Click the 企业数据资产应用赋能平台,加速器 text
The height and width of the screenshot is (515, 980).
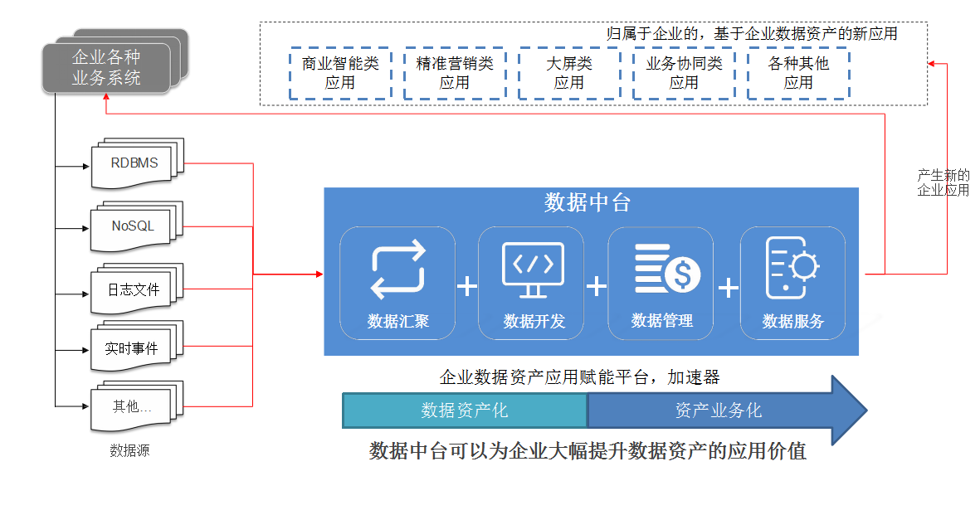tap(579, 377)
